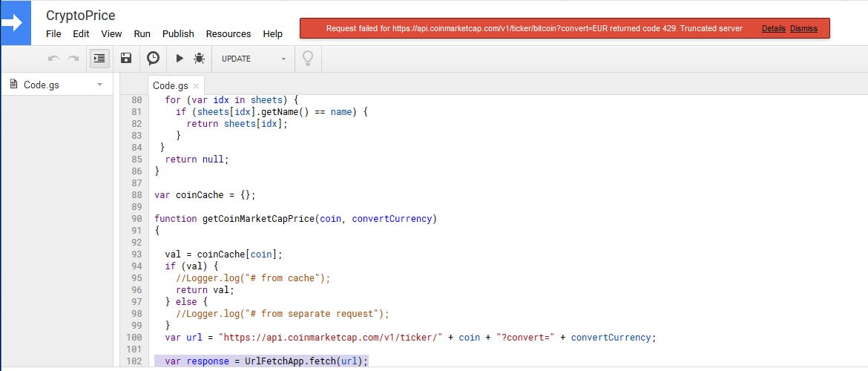The image size is (868, 371).
Task: Open the UPDATE function dropdown
Action: coord(254,59)
